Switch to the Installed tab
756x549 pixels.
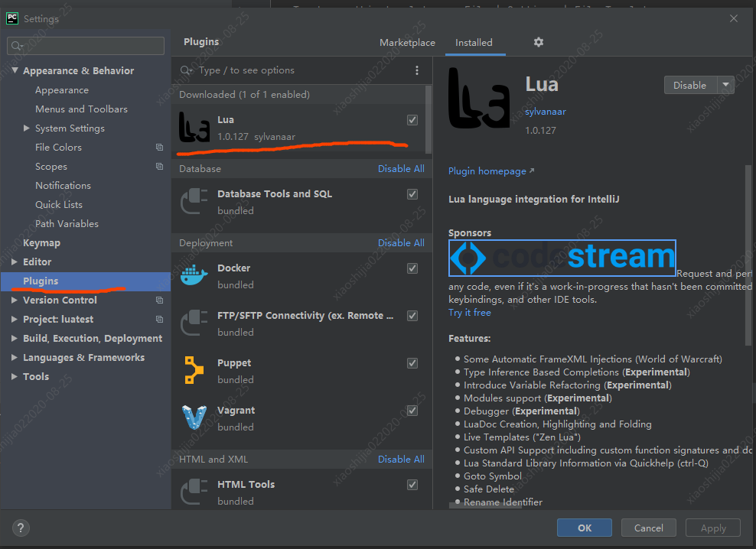click(x=474, y=43)
